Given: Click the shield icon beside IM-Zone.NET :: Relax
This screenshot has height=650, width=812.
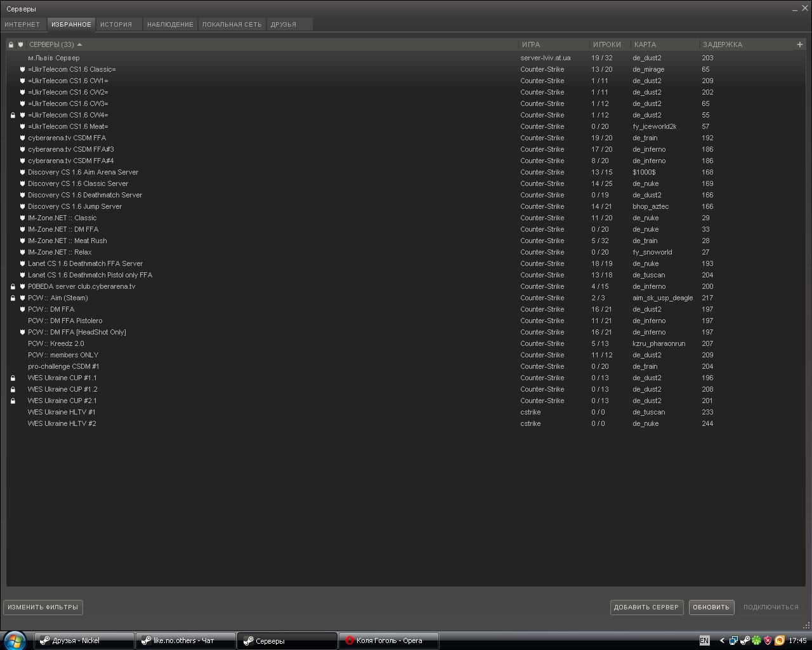Looking at the screenshot, I should point(22,252).
